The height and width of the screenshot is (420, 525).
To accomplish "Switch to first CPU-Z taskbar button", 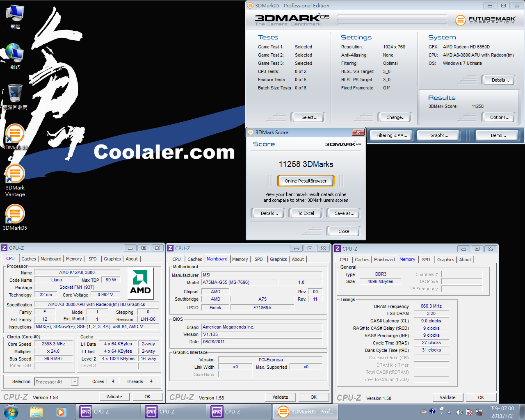I will pos(108,412).
